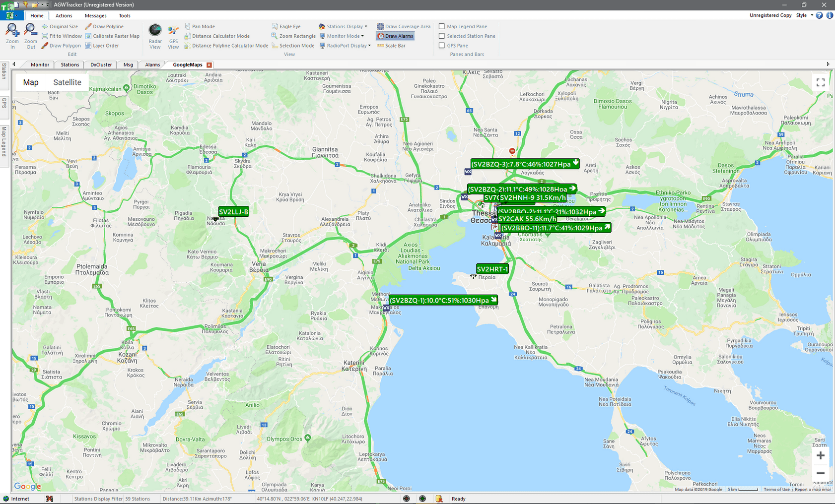Activate the Draw Polyline tool
Image resolution: width=835 pixels, height=504 pixels.
click(x=106, y=26)
